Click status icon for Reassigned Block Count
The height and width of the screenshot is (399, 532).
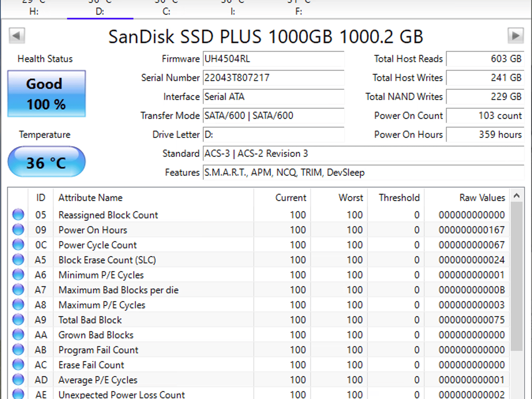[x=18, y=215]
